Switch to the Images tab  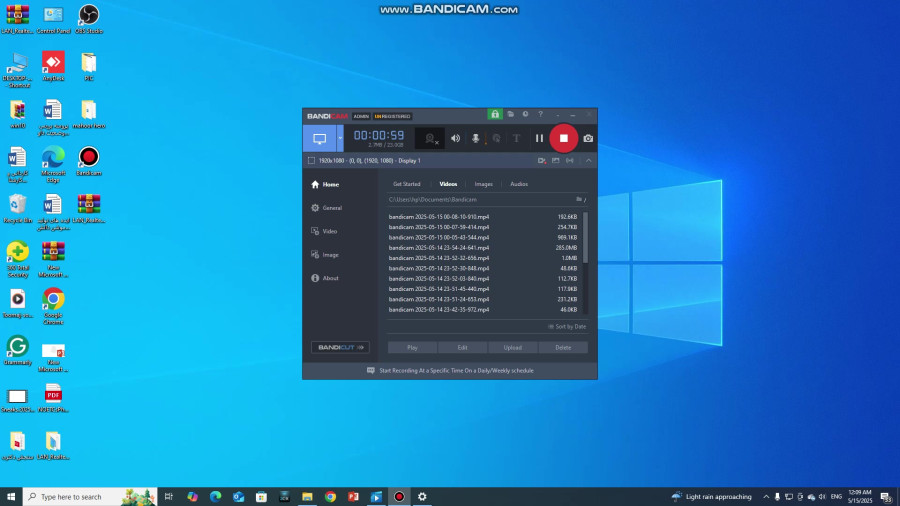pyautogui.click(x=483, y=184)
